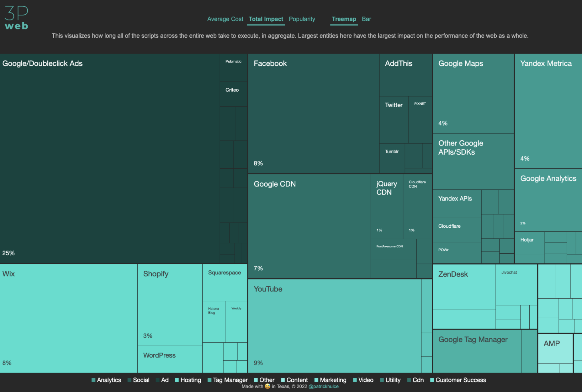The height and width of the screenshot is (392, 582).
Task: Click the Cdn legend color swatch
Action: pyautogui.click(x=409, y=380)
